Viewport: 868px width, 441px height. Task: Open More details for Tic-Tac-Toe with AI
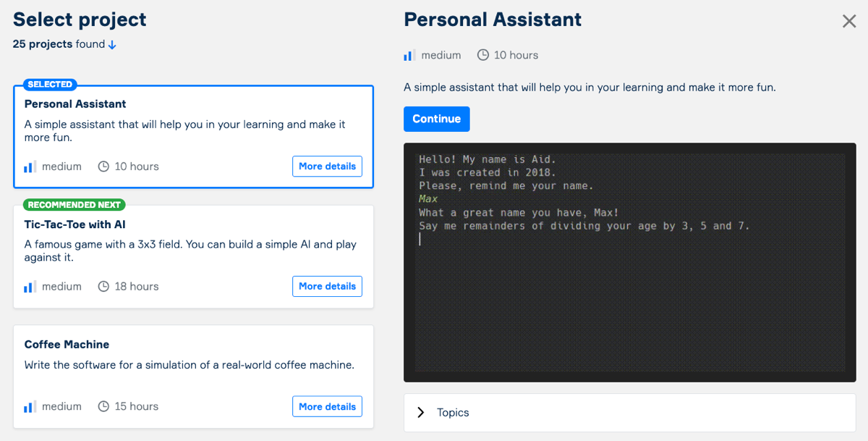point(327,287)
